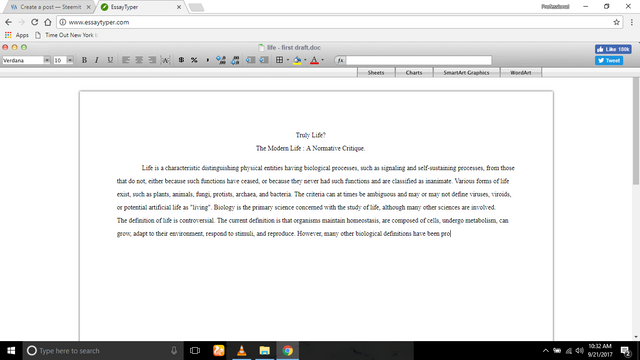Increase decimal places icon

point(221,60)
